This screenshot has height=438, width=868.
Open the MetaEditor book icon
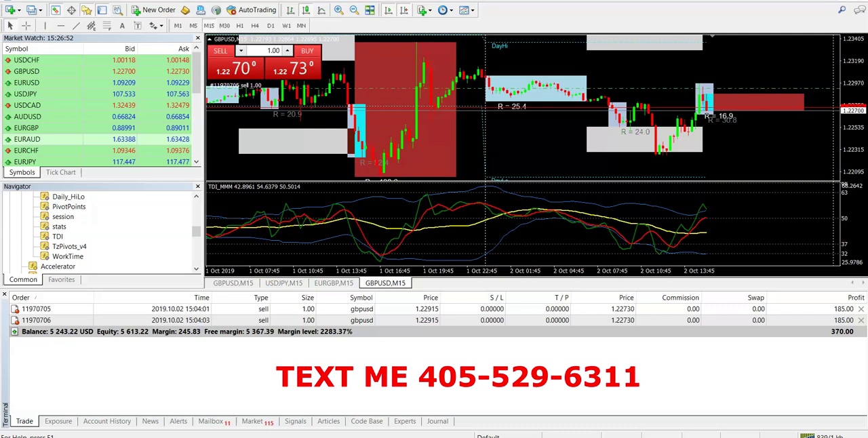[x=185, y=10]
